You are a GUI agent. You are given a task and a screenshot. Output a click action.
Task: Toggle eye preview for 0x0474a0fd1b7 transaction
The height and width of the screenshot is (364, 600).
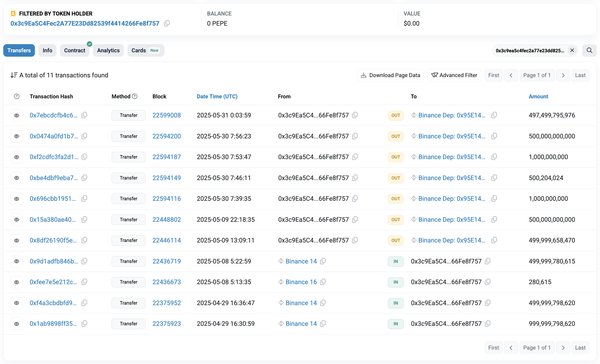coord(17,136)
